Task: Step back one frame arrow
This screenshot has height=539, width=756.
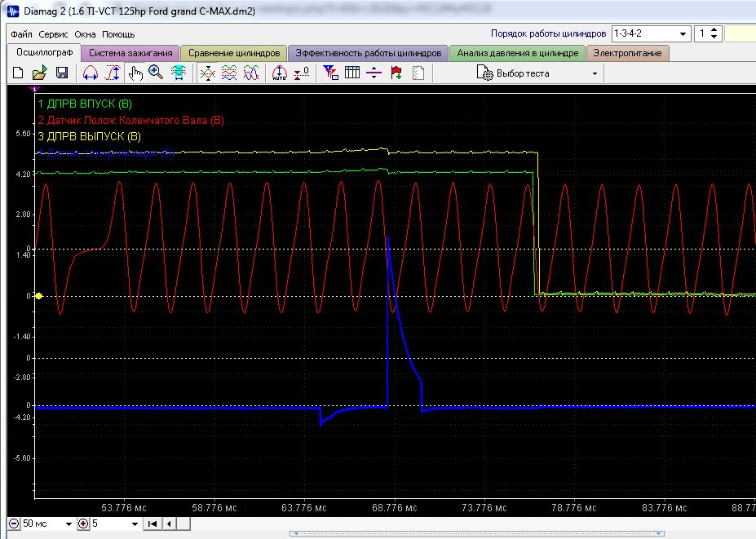Action: click(169, 524)
